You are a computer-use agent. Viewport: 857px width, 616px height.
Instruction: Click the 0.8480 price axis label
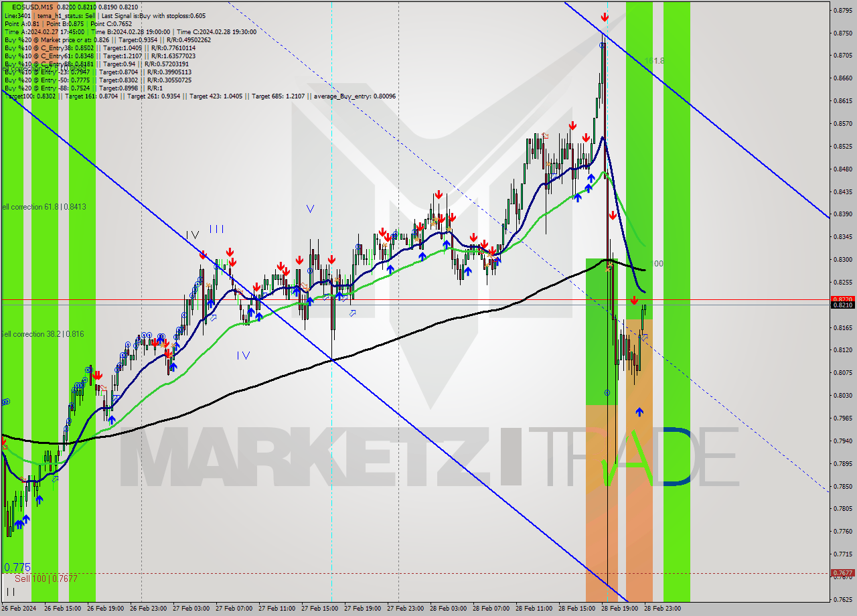click(842, 169)
